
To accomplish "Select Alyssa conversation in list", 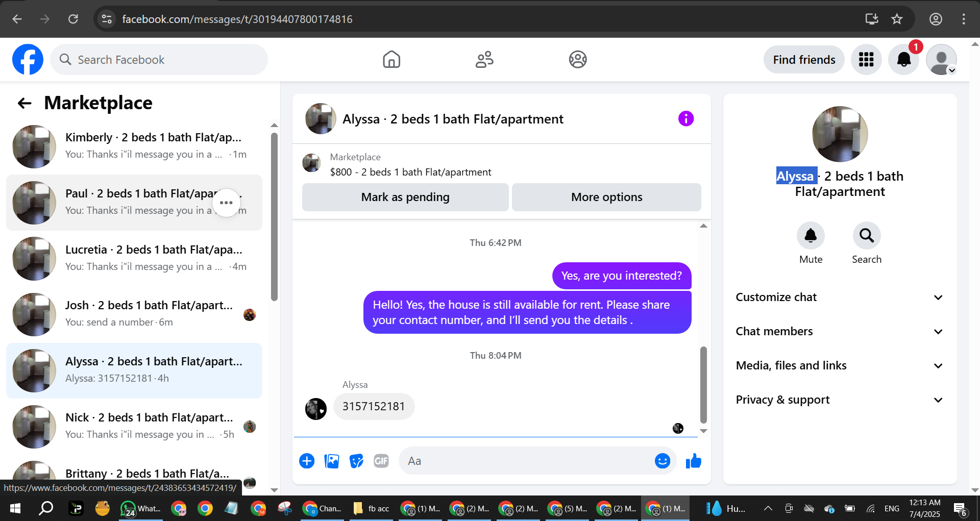I will (x=134, y=370).
